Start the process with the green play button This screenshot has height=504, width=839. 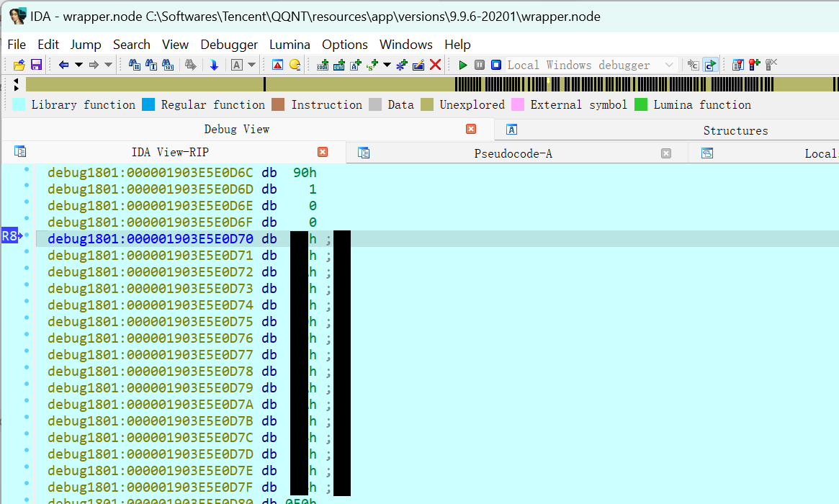pyautogui.click(x=463, y=66)
